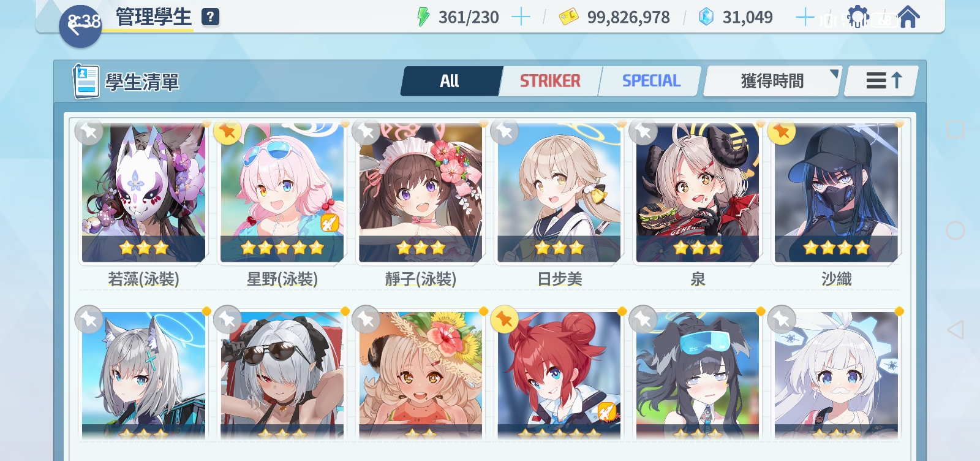Viewport: 980px width, 461px height.
Task: Tap the plus icon beside energy 361/230
Action: (x=520, y=17)
